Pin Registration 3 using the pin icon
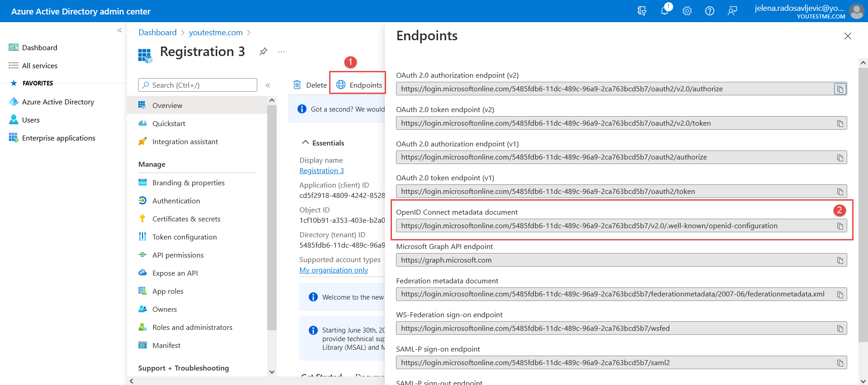Viewport: 868px width, 385px height. (263, 52)
